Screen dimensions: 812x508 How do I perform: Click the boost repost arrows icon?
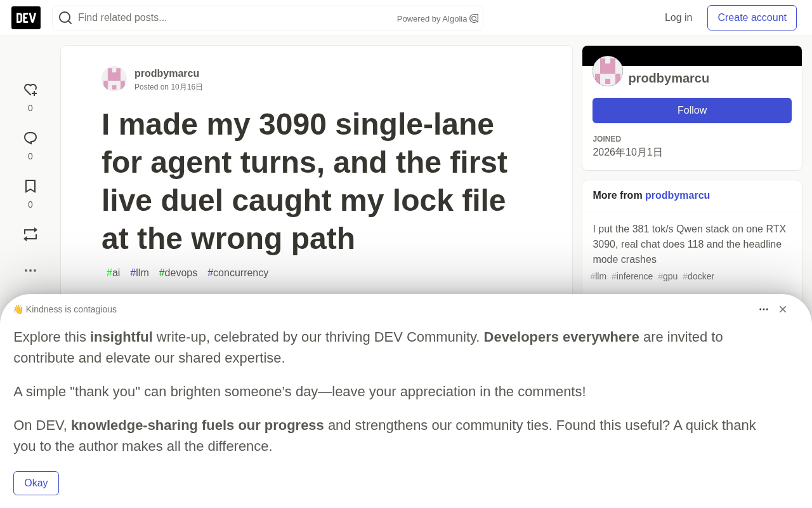pos(30,234)
